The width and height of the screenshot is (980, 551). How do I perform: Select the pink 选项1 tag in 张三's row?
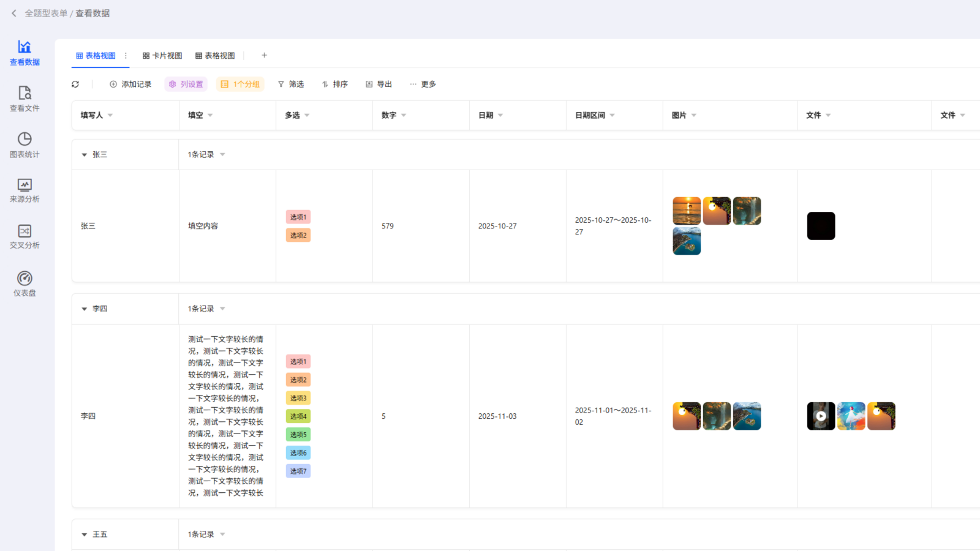point(298,217)
